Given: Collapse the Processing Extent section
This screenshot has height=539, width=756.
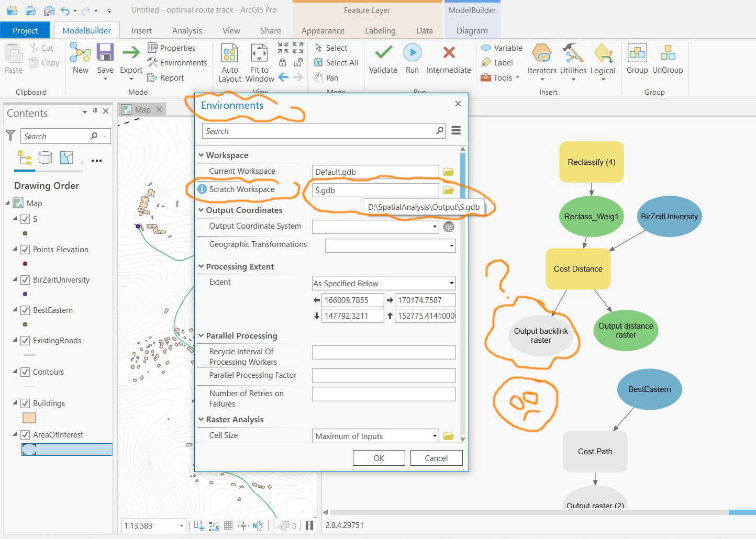Looking at the screenshot, I should tap(201, 266).
